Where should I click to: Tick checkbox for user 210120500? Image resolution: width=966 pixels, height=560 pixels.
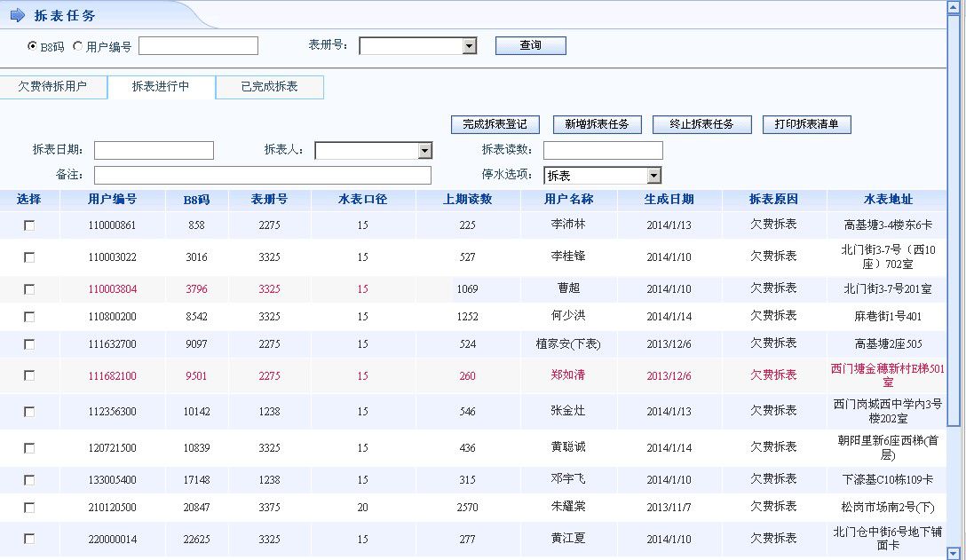(29, 508)
